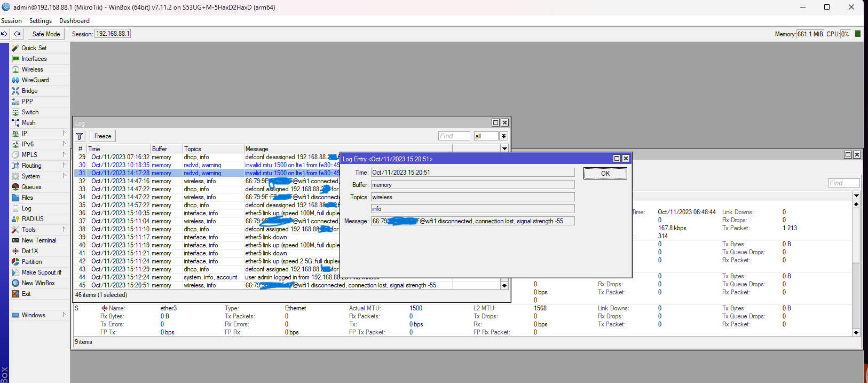The image size is (868, 383).
Task: Open the Bridge sidebar icon
Action: [x=15, y=91]
